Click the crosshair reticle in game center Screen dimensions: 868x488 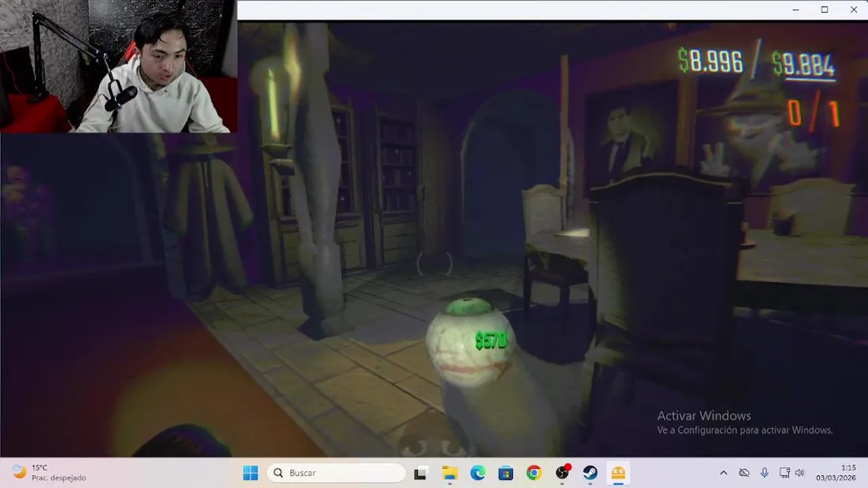435,264
